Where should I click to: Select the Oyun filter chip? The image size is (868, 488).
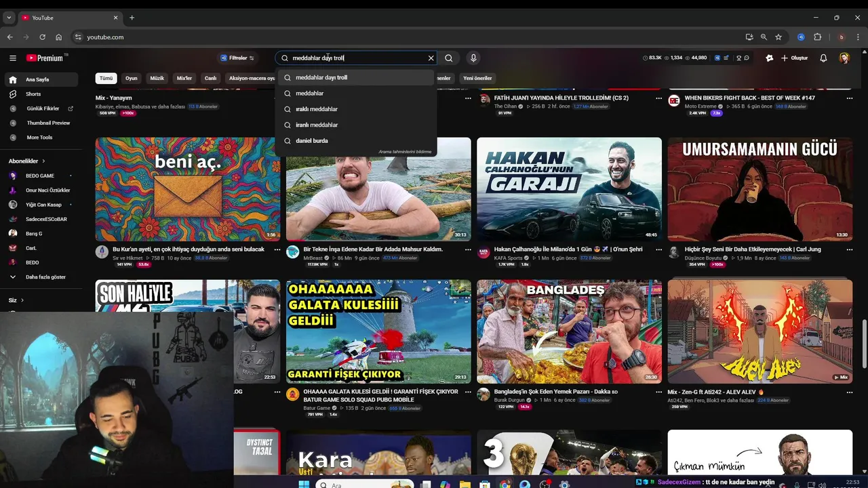click(132, 78)
